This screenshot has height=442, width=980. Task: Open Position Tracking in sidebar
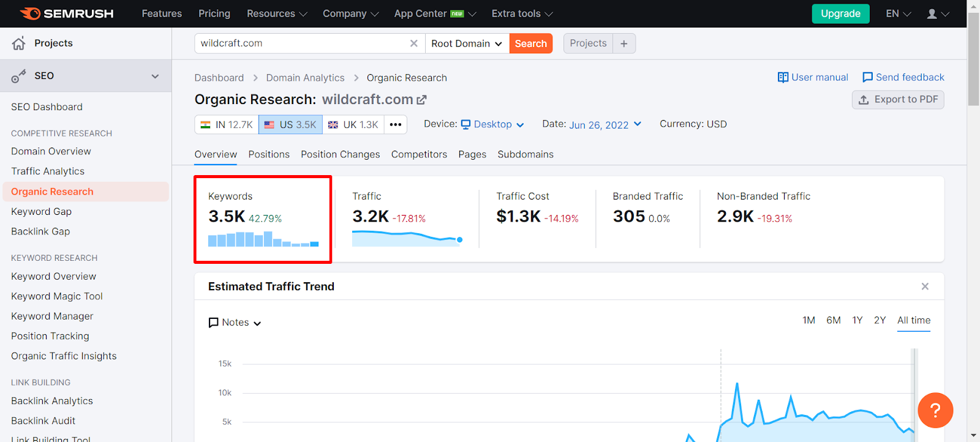tap(50, 336)
